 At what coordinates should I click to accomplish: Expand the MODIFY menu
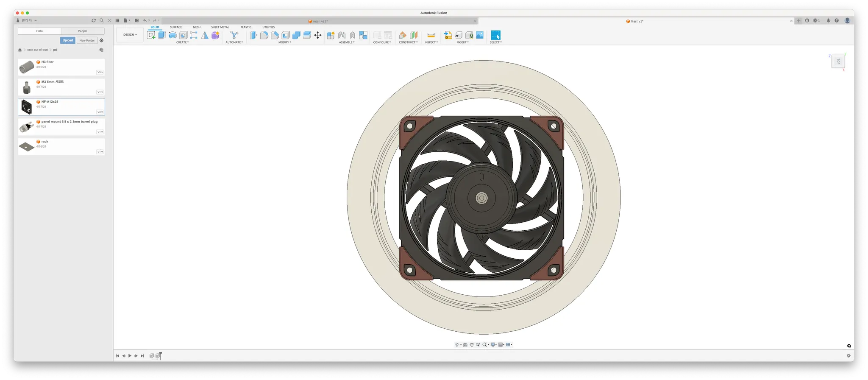tap(285, 42)
